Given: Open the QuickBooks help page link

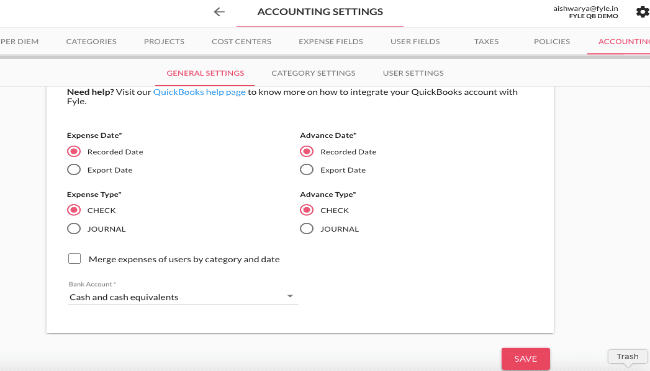Looking at the screenshot, I should (x=199, y=92).
